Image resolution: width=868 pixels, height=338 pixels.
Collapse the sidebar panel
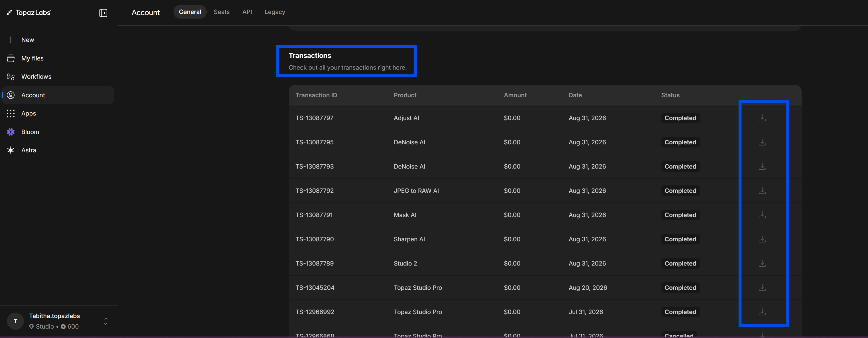click(x=103, y=13)
